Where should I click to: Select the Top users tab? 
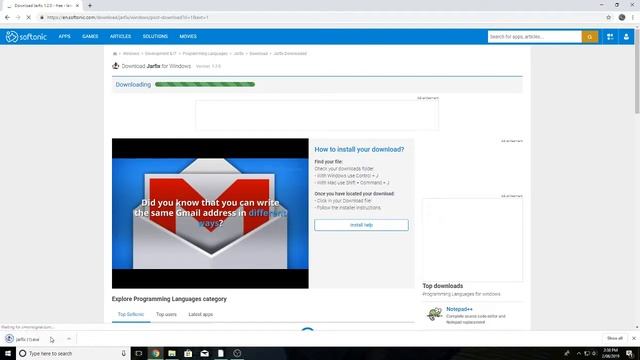(166, 314)
